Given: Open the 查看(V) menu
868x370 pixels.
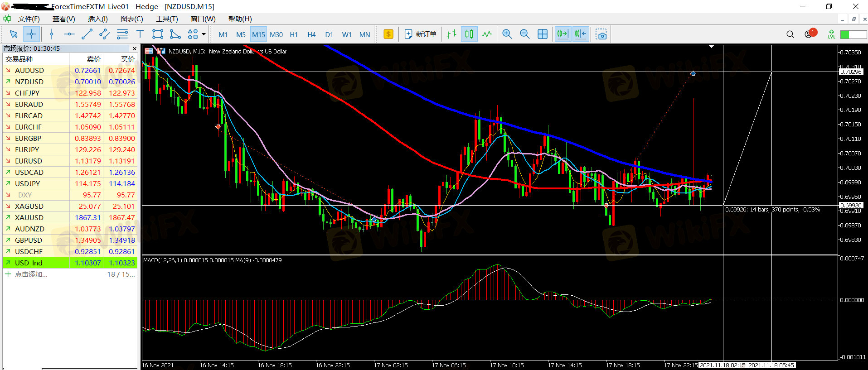Looking at the screenshot, I should 63,19.
